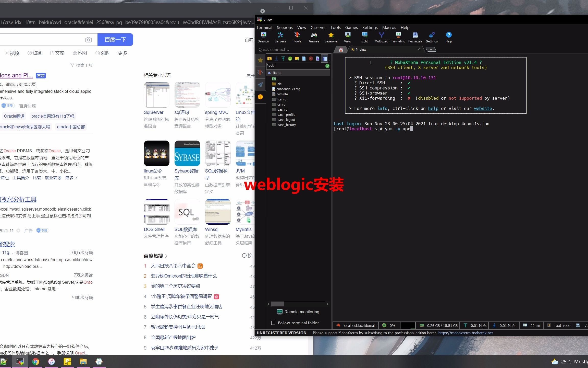Image resolution: width=588 pixels, height=368 pixels.
Task: Open the mobaxterm.mobatek.net link
Action: click(465, 333)
